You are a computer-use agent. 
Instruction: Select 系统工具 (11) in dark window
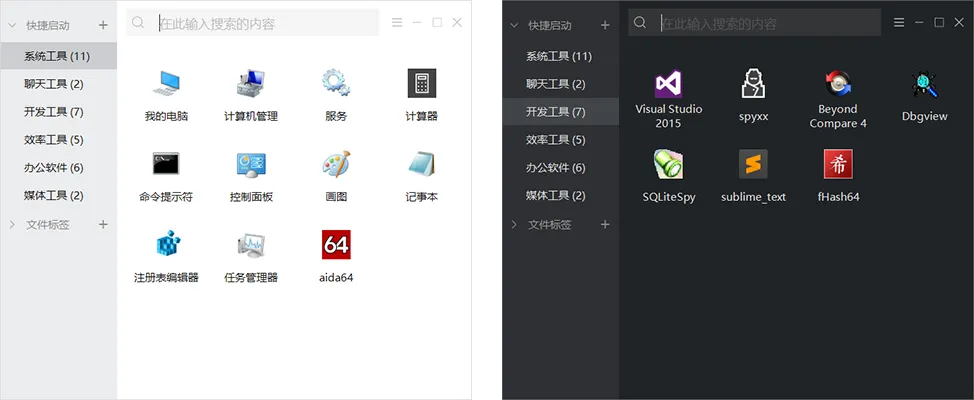tap(560, 56)
